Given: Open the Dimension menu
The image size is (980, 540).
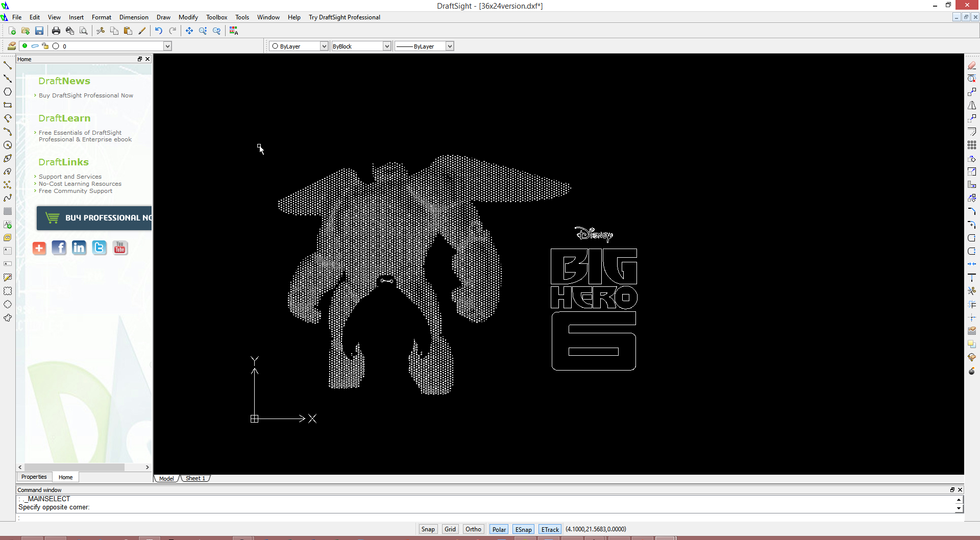Looking at the screenshot, I should point(134,17).
